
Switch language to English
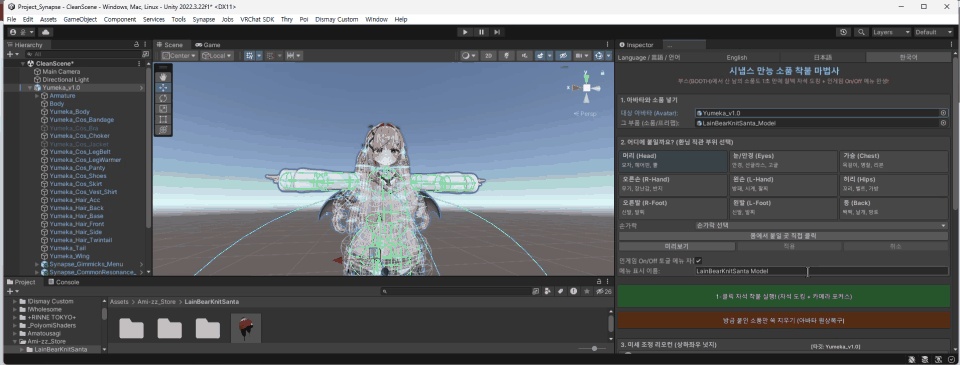(737, 57)
